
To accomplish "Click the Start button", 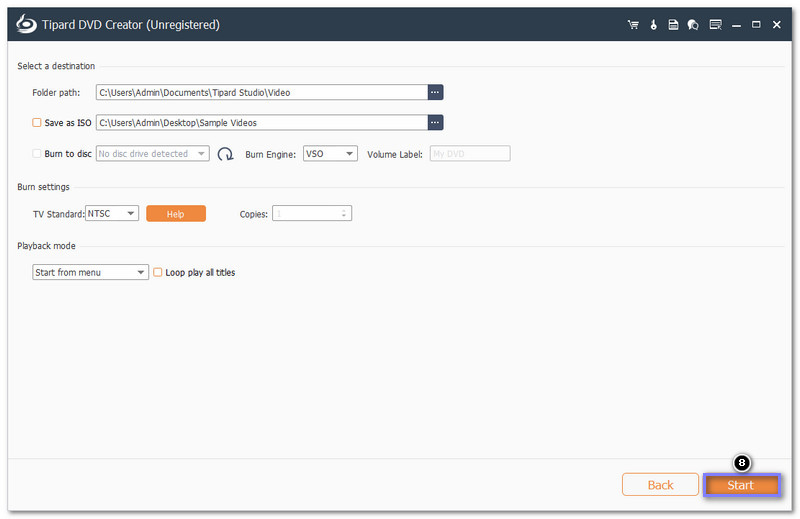I will point(741,485).
